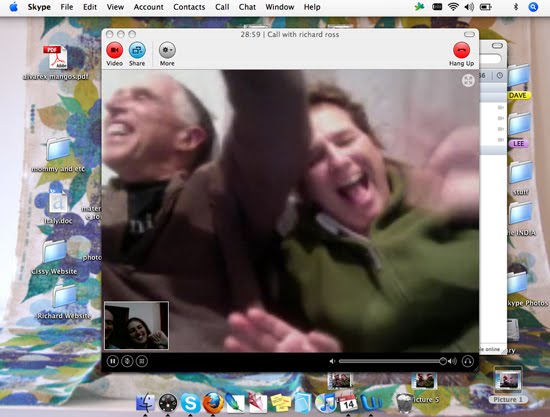Click the Share screen button
550x417 pixels.
pos(137,51)
